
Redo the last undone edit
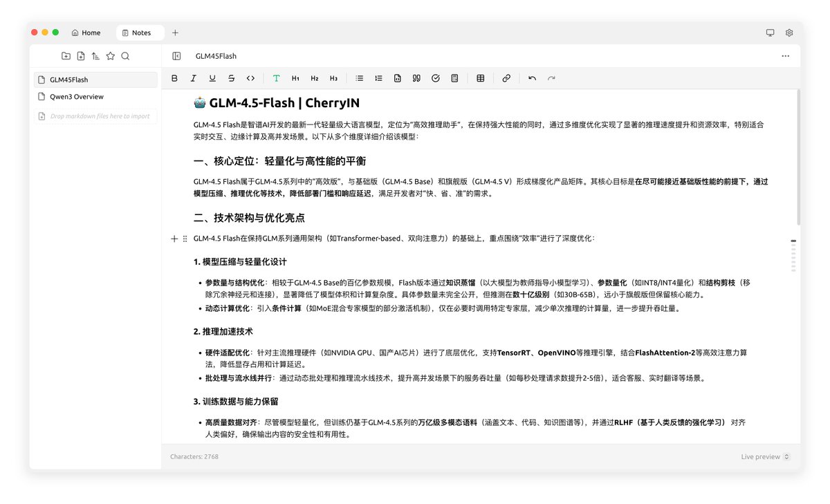point(551,78)
